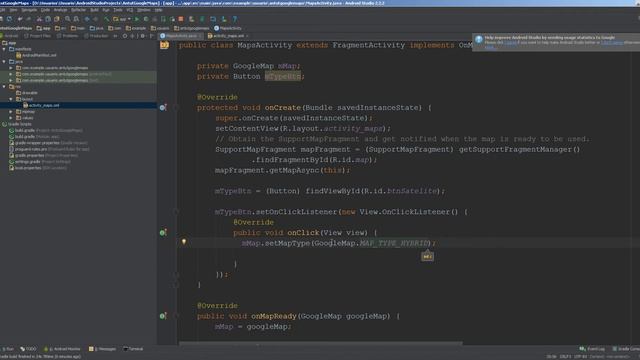
Task: Fold the onMapReady method in the gutter
Action: [176, 316]
